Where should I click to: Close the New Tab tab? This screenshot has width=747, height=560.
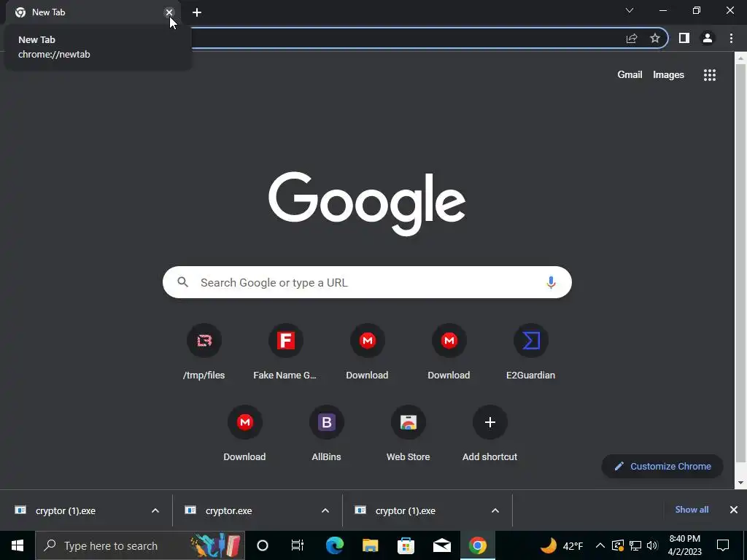pyautogui.click(x=169, y=12)
